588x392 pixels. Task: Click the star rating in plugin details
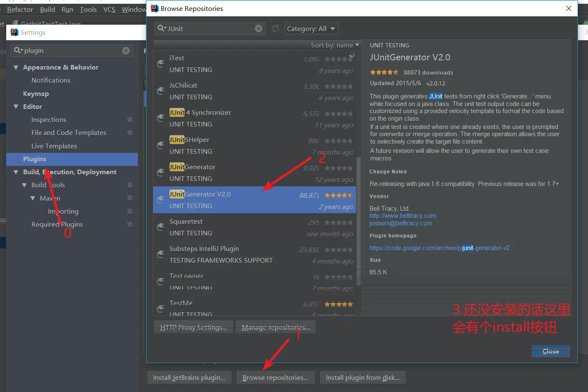click(x=384, y=72)
